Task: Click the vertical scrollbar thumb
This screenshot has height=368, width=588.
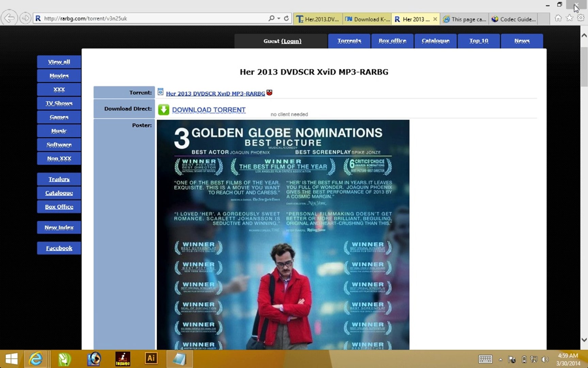Action: [584, 66]
